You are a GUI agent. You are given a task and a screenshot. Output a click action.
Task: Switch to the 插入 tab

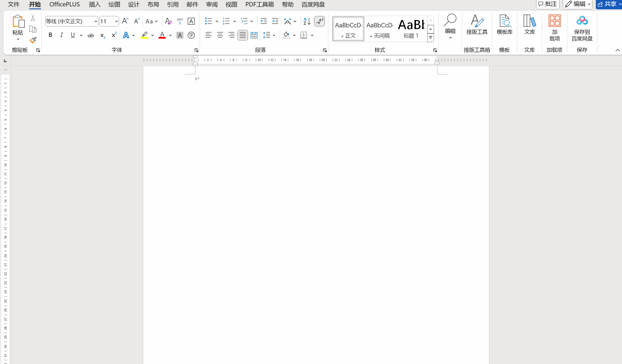95,4
